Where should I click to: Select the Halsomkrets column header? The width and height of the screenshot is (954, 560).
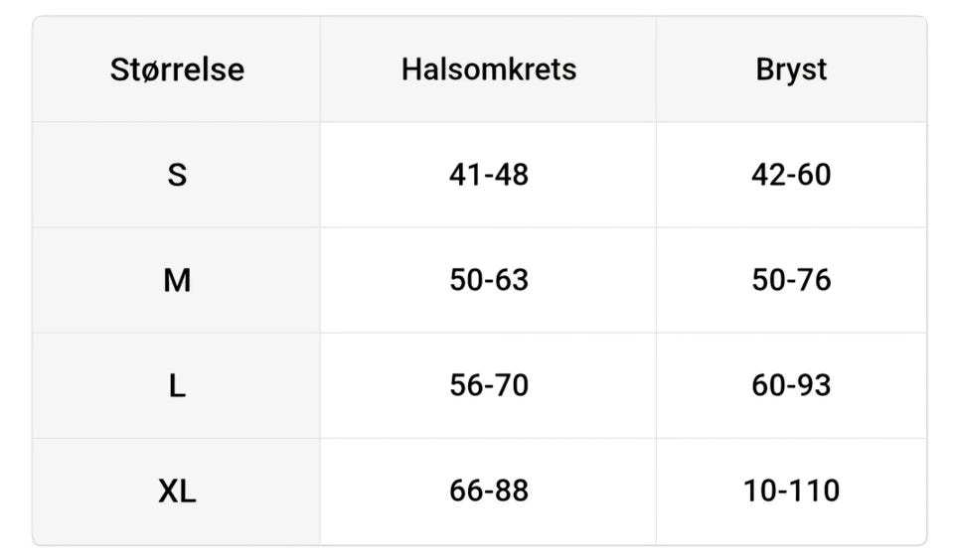[488, 70]
